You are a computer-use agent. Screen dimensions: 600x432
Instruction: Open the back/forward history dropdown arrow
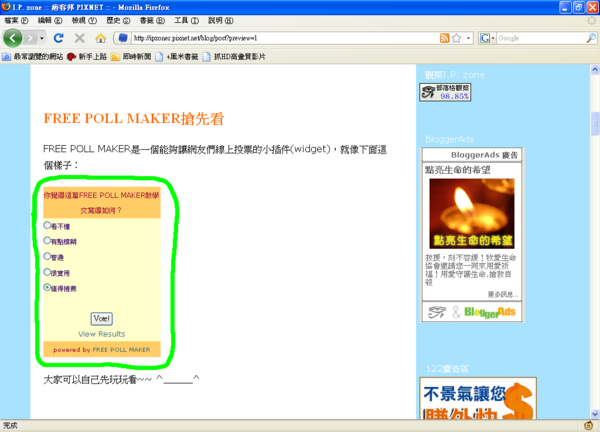click(42, 38)
